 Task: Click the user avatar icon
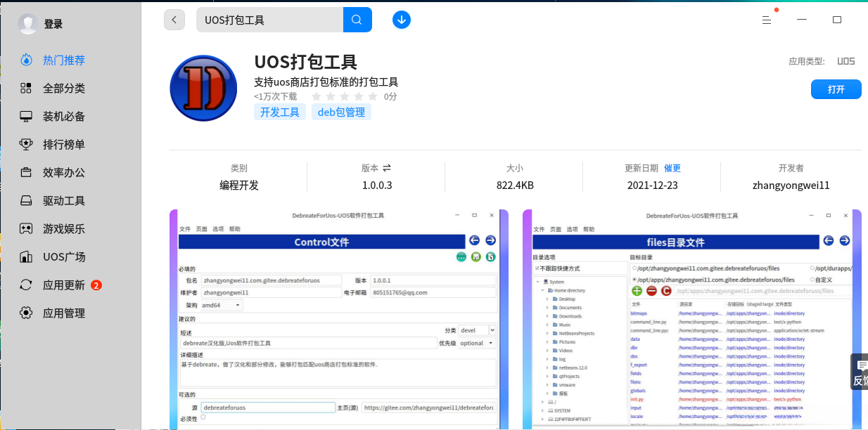28,24
